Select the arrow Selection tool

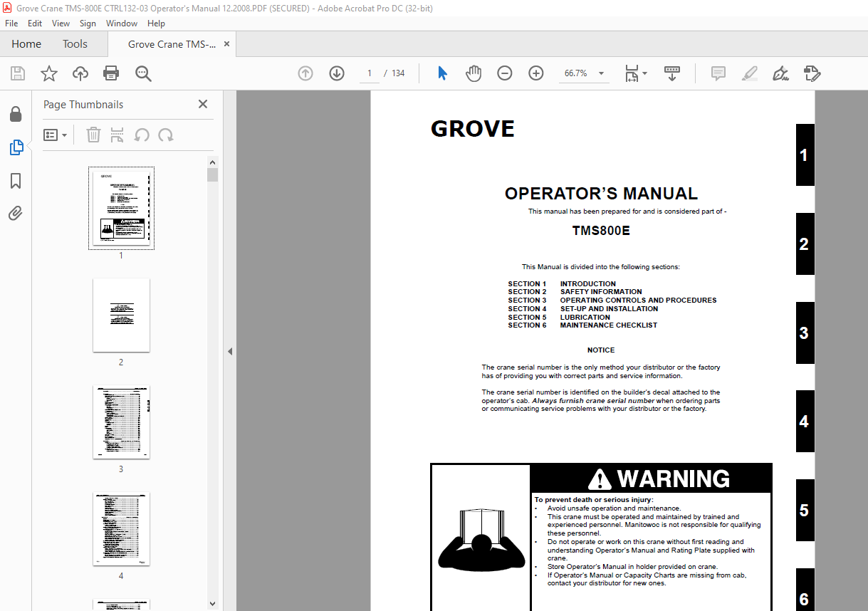pos(442,73)
